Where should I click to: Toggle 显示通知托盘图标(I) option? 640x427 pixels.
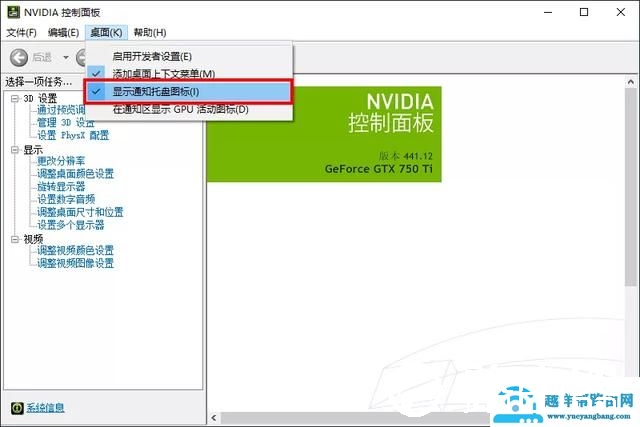tap(189, 91)
